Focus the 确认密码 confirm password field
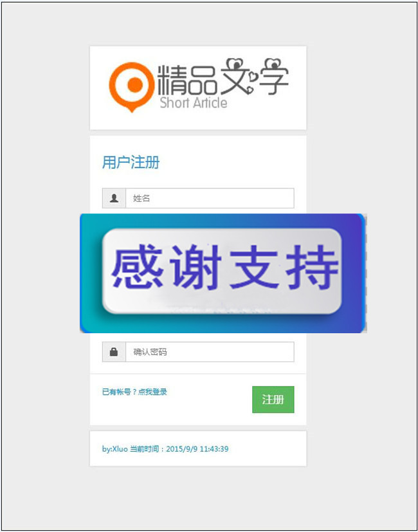The height and width of the screenshot is (532, 418). click(210, 352)
